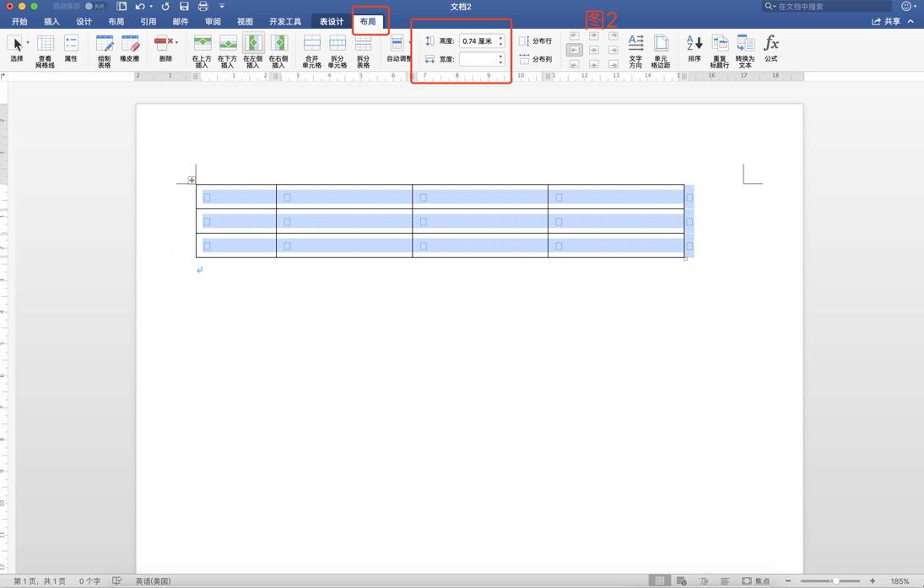Viewport: 924px width, 588px height.
Task: Toggle 重复标题行 (repeat header rows)
Action: tap(720, 51)
